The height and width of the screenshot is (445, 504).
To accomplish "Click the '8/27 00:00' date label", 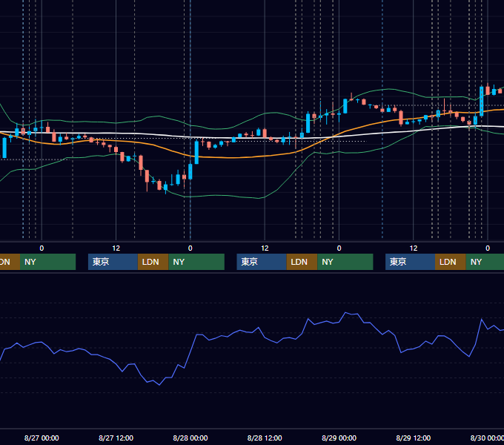I will point(42,438).
